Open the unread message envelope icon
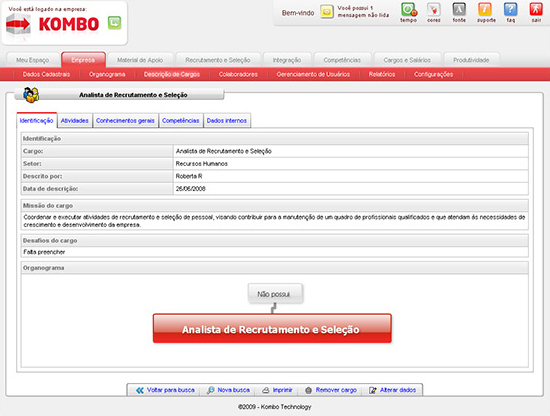The width and height of the screenshot is (550, 416). click(327, 12)
